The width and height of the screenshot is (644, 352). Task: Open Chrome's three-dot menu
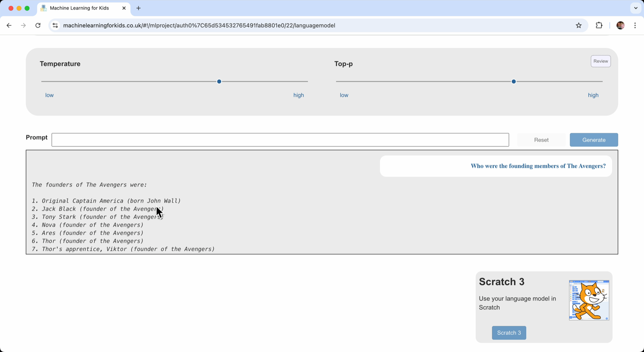coord(635,25)
